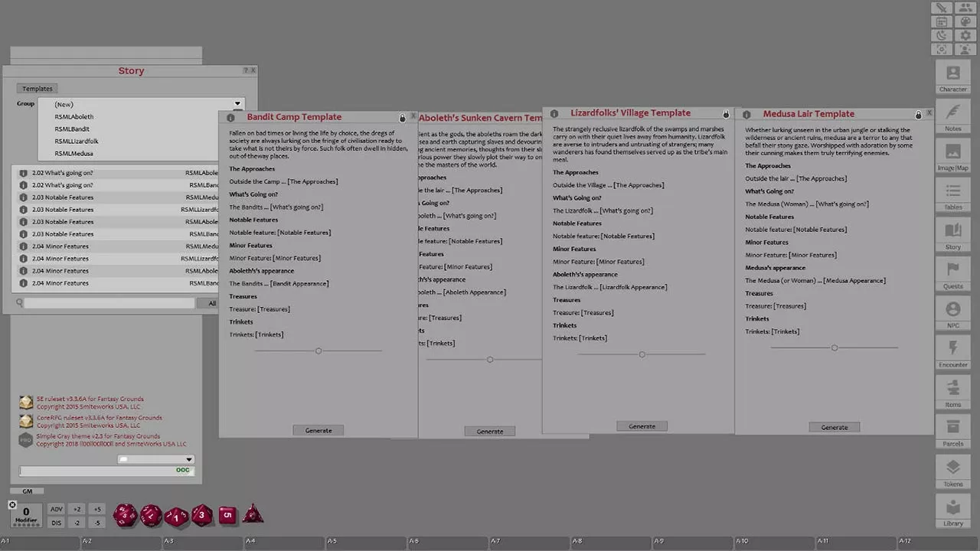
Task: Select (New) in the Group list
Action: (x=64, y=105)
